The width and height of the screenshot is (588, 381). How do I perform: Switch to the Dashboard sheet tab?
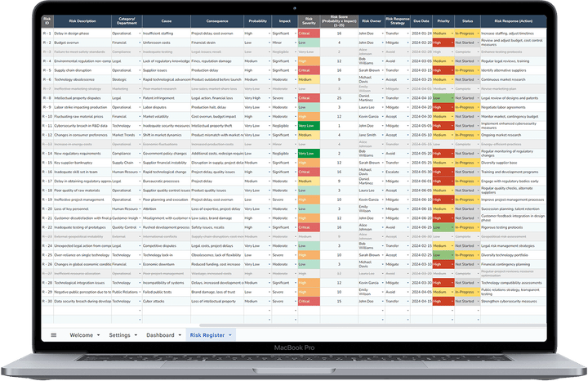160,335
